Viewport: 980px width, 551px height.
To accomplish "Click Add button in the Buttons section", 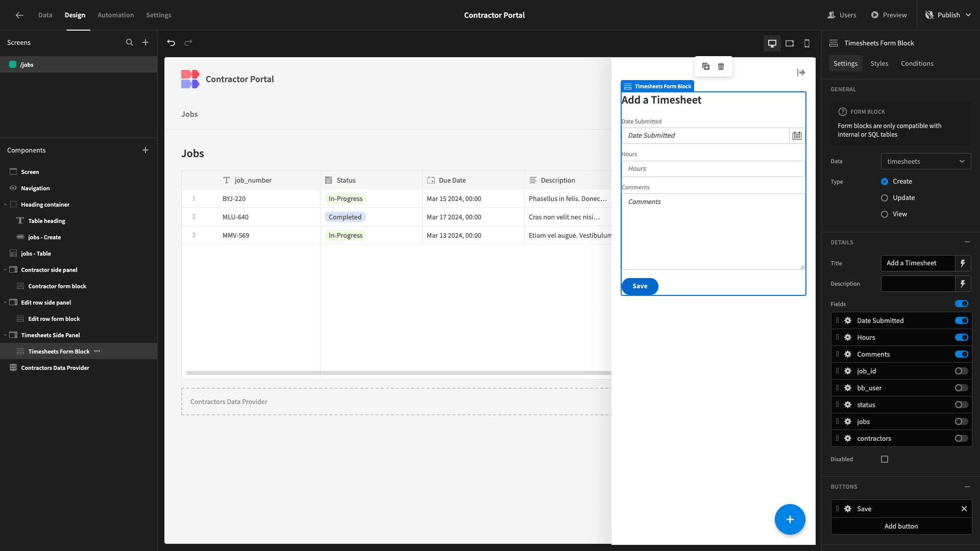I will [x=900, y=526].
